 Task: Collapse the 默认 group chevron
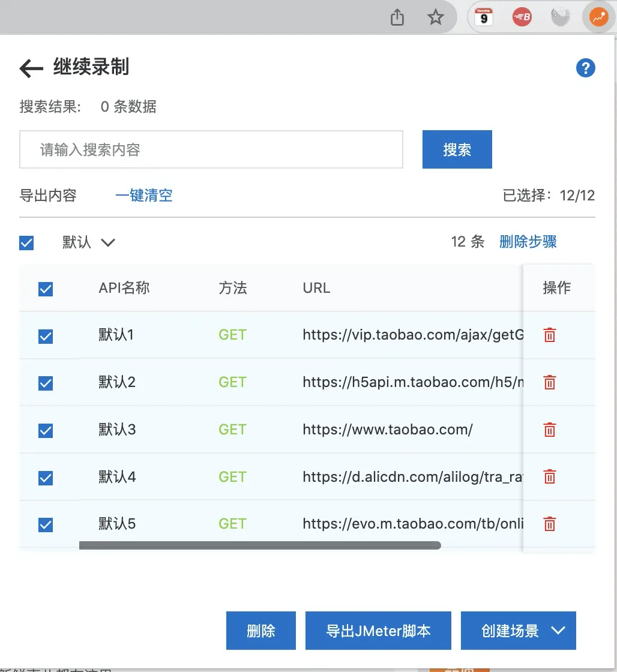(108, 243)
